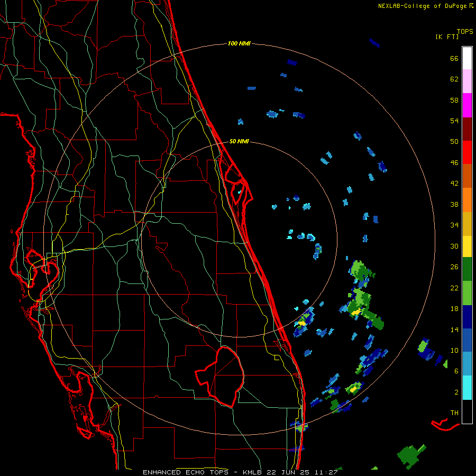476x476 pixels.
Task: Select the [K FT] units label
Action: click(x=447, y=36)
